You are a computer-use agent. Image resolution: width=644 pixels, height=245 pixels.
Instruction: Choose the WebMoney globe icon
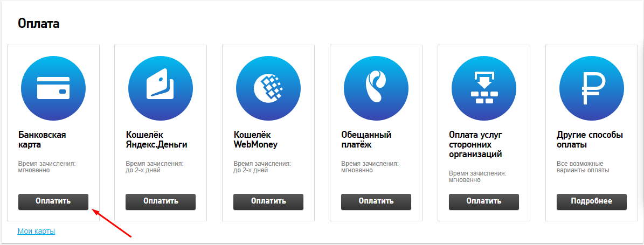[268, 88]
